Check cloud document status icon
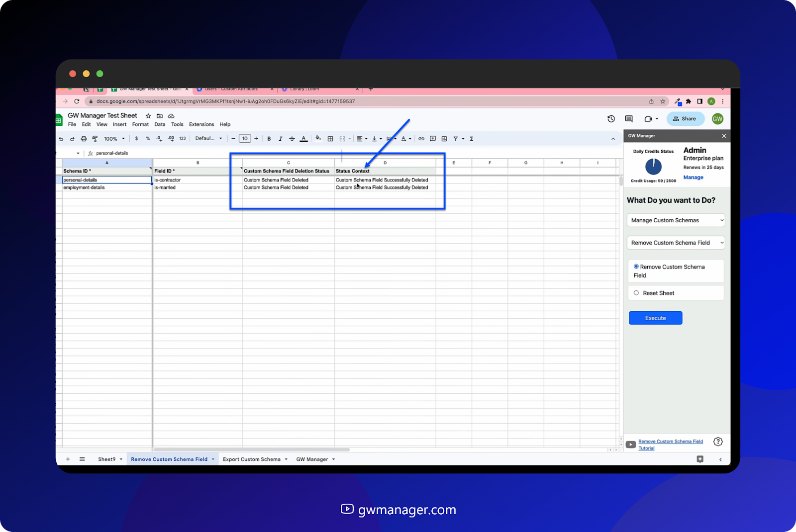 pyautogui.click(x=171, y=116)
